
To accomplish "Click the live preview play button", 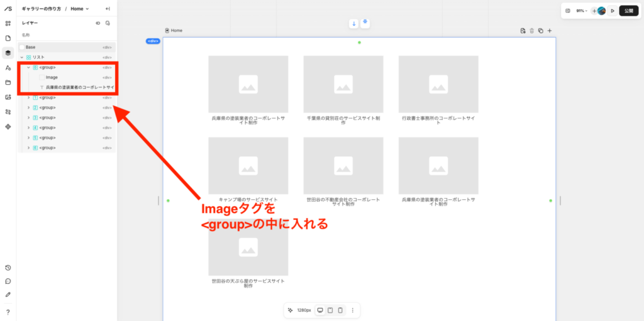I will (613, 11).
